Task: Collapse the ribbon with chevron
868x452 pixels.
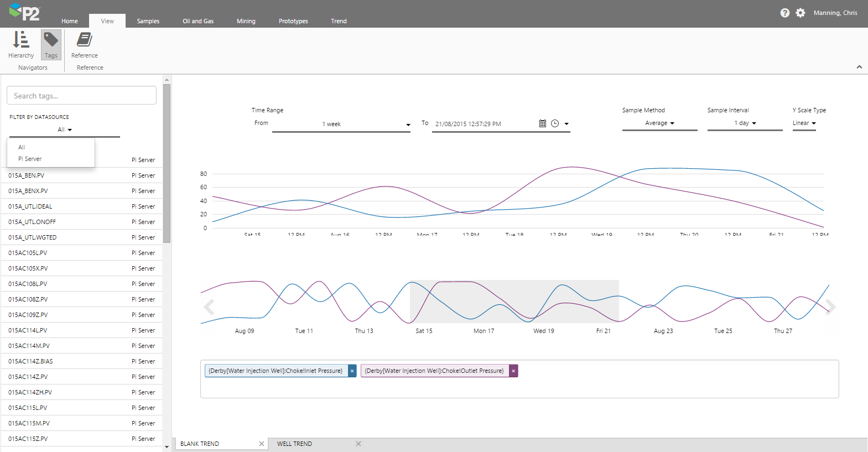Action: (859, 67)
